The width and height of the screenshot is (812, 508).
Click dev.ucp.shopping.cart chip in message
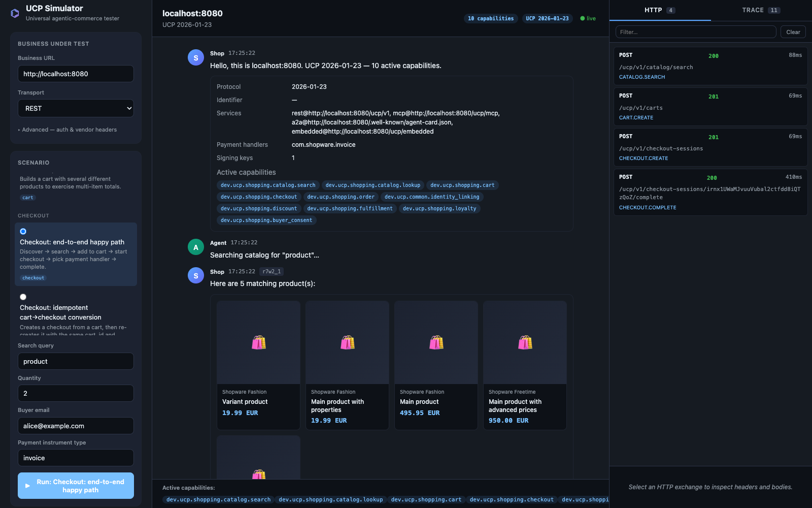pos(462,185)
